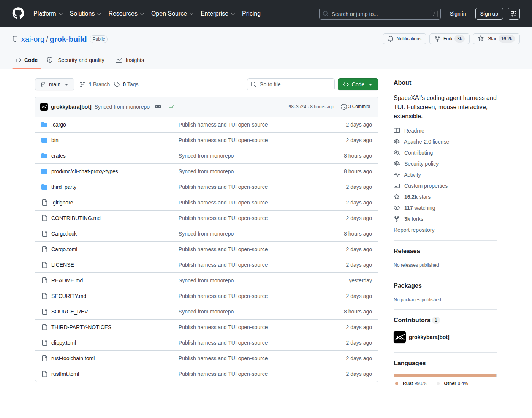Open the prod/mc/cli-chat-proxy-types folder
Screen dimensions: 532x418
coord(85,171)
